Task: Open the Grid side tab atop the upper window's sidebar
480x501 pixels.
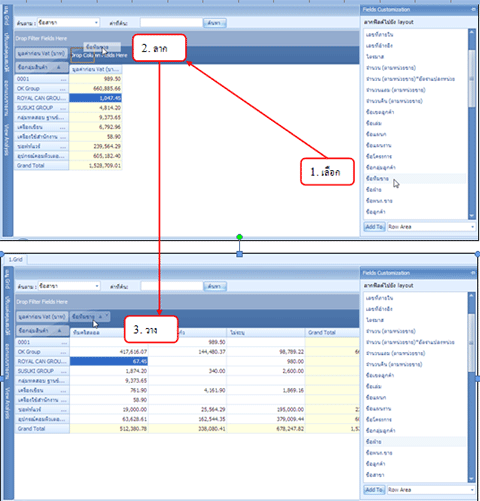Action: (x=6, y=17)
